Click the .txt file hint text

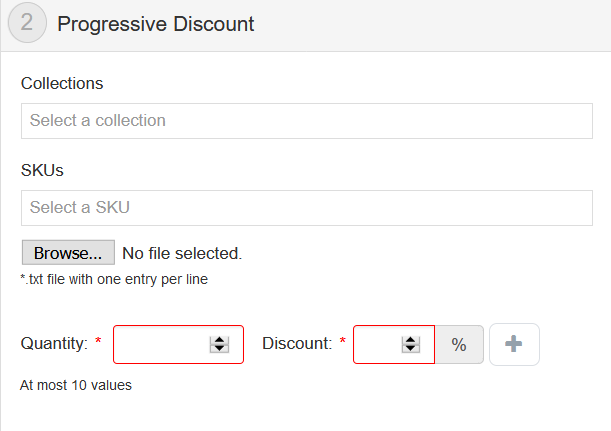(x=114, y=280)
